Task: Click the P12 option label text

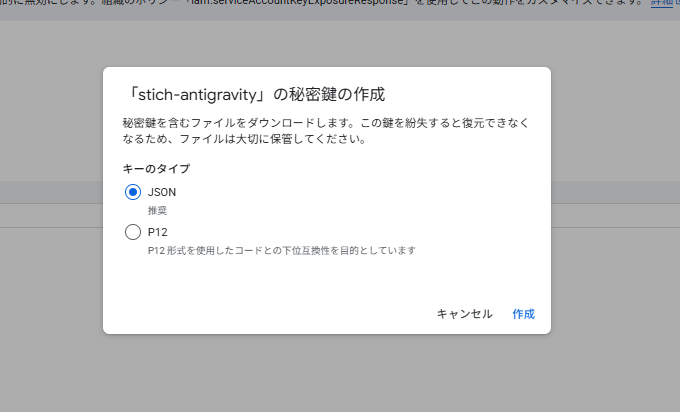Action: (157, 232)
